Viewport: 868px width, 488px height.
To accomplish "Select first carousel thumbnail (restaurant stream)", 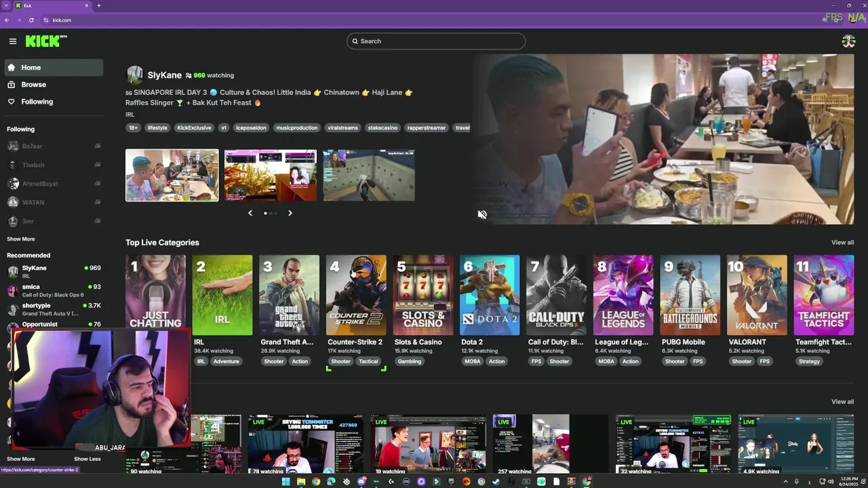I will (172, 176).
